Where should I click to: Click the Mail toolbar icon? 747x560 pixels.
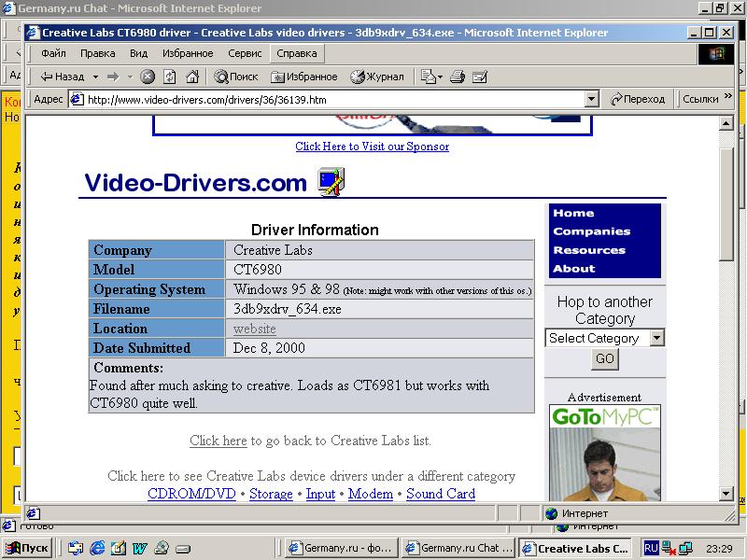[x=431, y=77]
